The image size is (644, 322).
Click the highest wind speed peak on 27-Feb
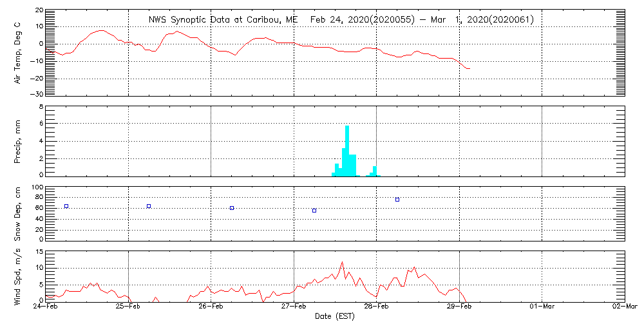(x=342, y=262)
